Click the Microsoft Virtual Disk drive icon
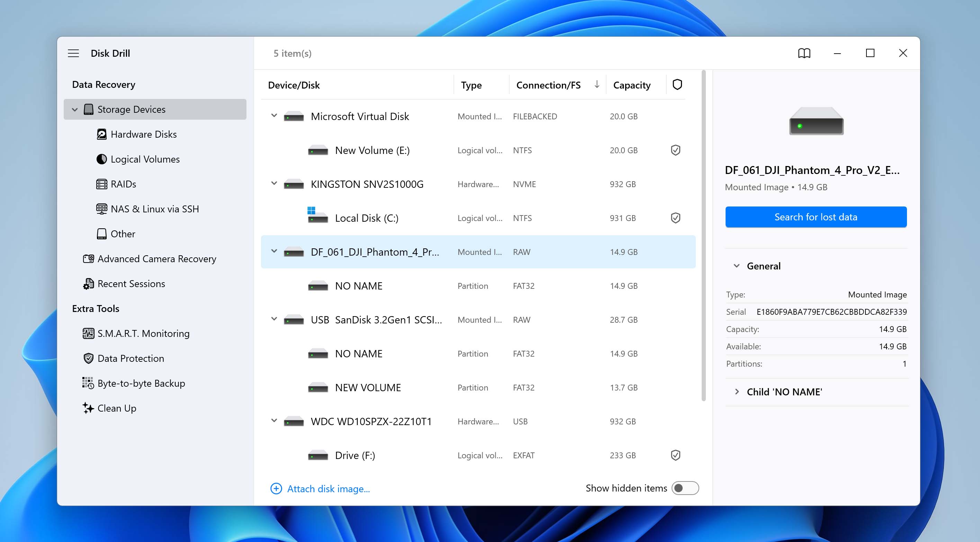 click(294, 116)
